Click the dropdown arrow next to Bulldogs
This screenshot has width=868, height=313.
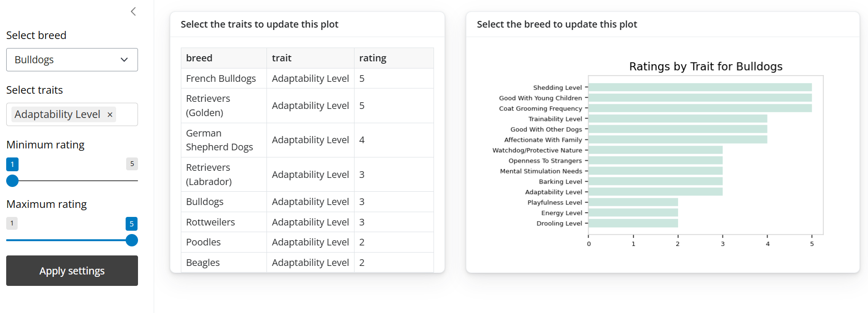click(124, 60)
